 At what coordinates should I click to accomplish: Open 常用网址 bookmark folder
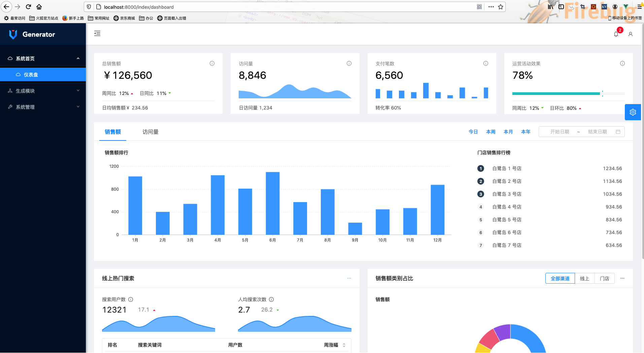[x=99, y=18]
